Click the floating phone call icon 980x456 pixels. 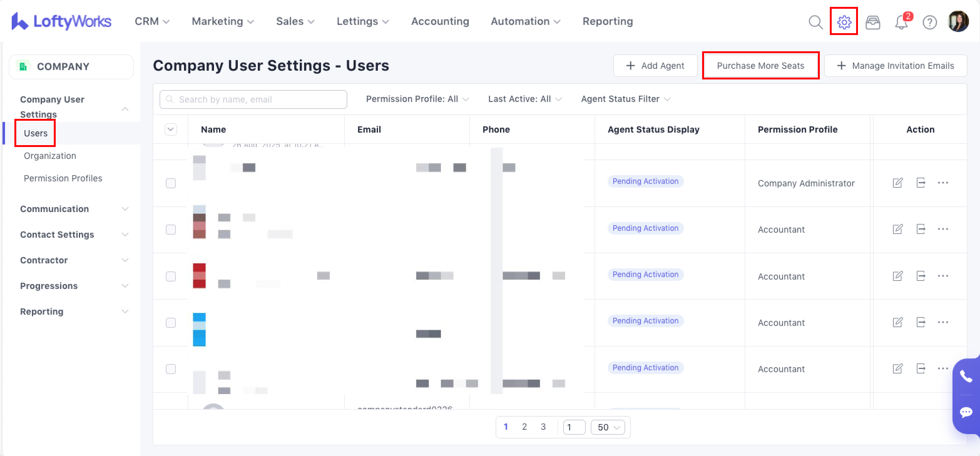tap(966, 377)
